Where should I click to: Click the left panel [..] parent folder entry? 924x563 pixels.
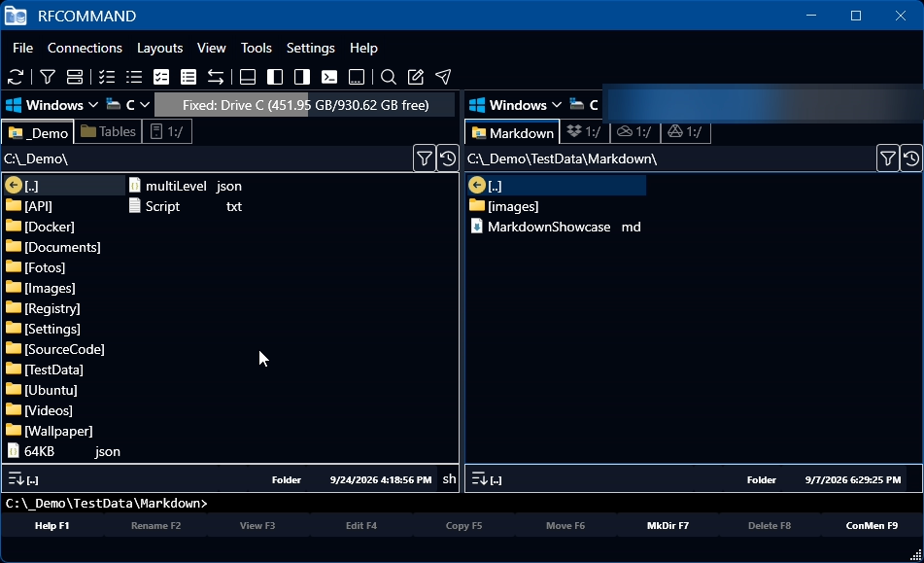tap(64, 186)
